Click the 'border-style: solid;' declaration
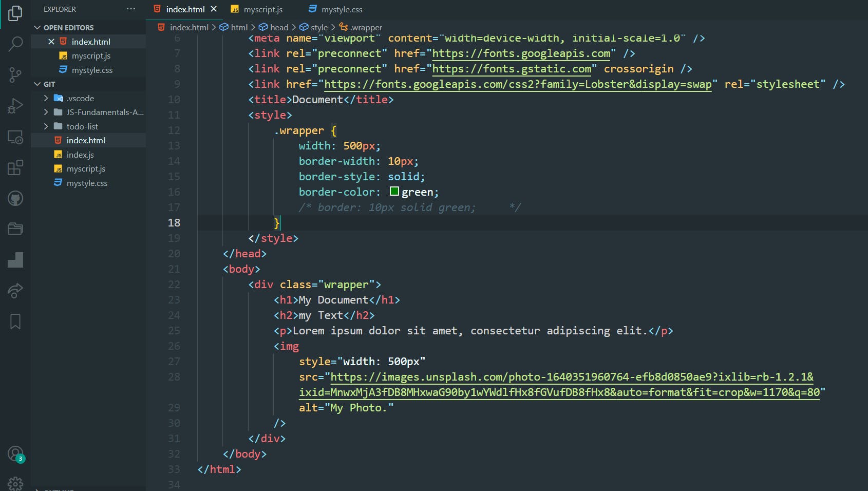This screenshot has height=491, width=868. click(362, 177)
